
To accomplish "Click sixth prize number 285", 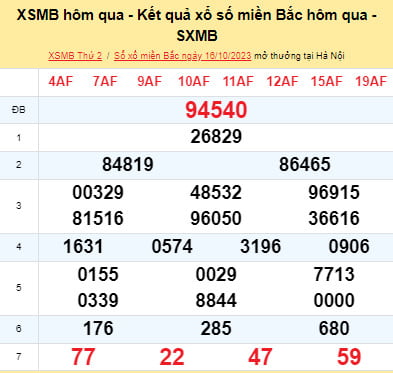I will point(216,328).
